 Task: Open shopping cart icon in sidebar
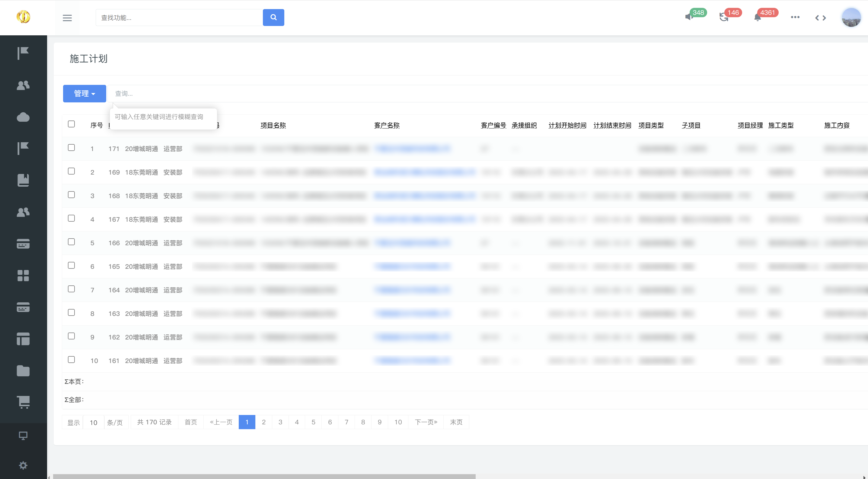[x=23, y=402]
